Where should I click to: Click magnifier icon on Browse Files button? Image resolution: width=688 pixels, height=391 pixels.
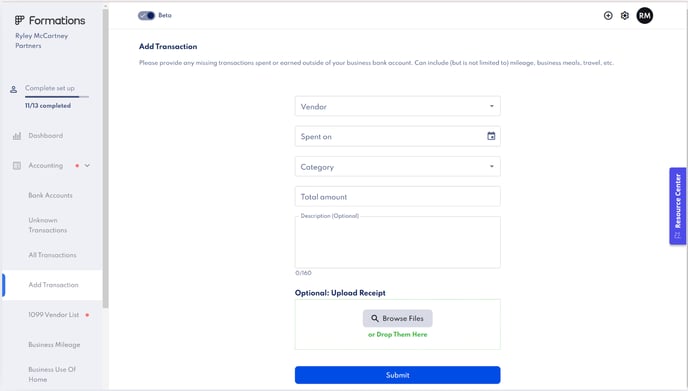click(x=375, y=318)
